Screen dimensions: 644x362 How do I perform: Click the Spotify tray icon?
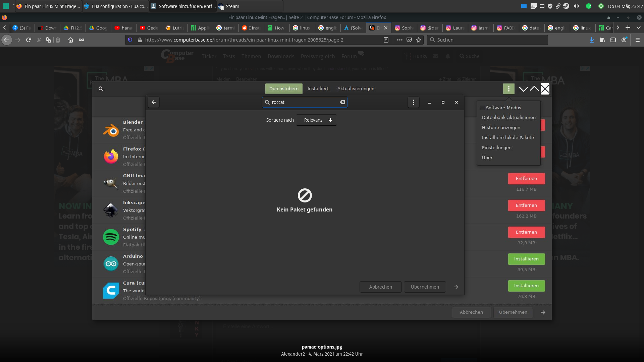(588, 6)
